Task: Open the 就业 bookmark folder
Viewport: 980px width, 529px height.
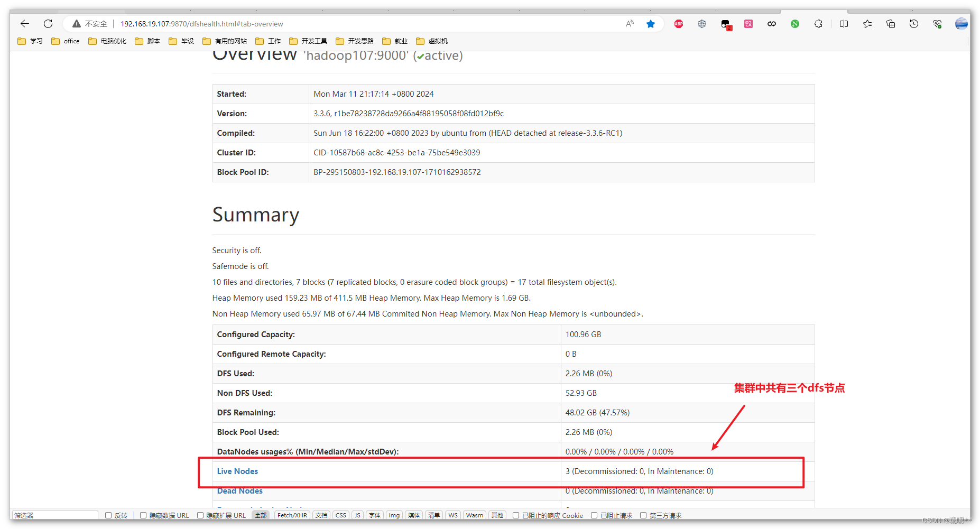Action: (x=395, y=41)
